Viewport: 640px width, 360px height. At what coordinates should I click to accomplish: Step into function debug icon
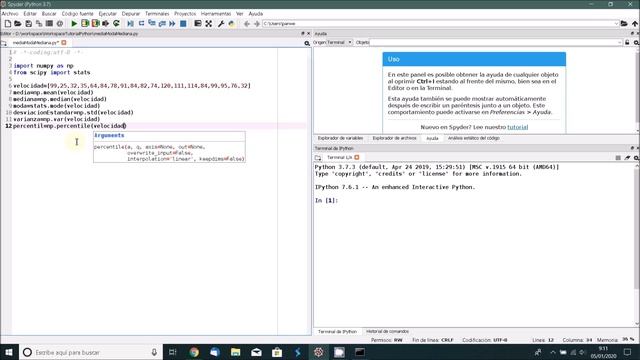152,24
